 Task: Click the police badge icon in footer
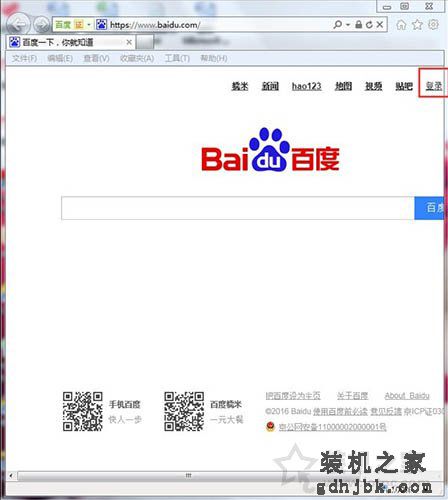(270, 427)
